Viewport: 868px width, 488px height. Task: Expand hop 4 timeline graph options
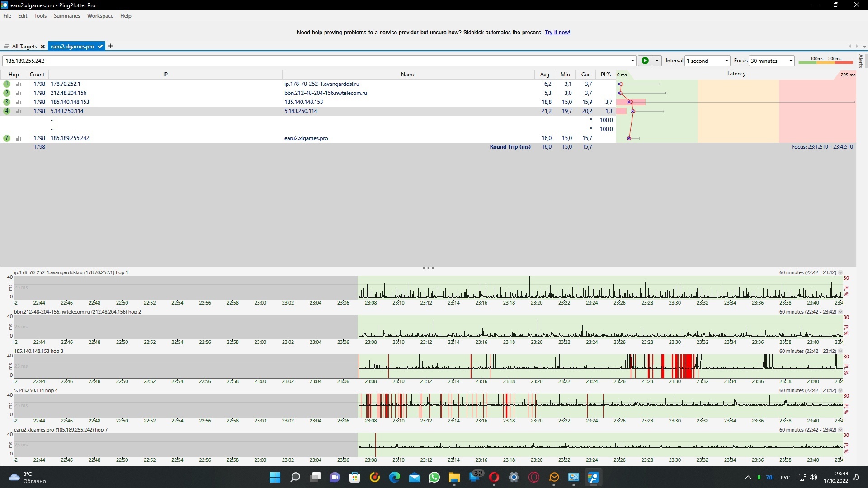(840, 390)
